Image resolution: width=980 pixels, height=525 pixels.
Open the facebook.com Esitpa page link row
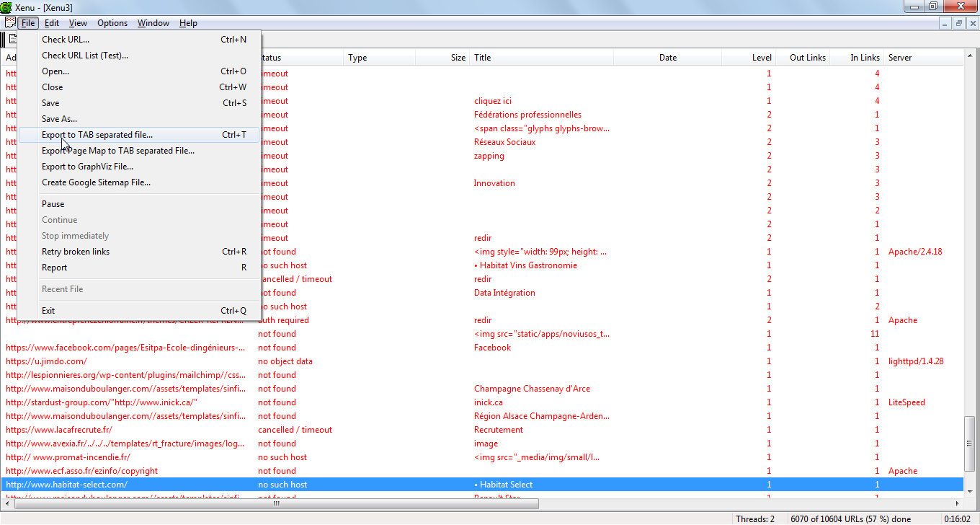click(125, 348)
